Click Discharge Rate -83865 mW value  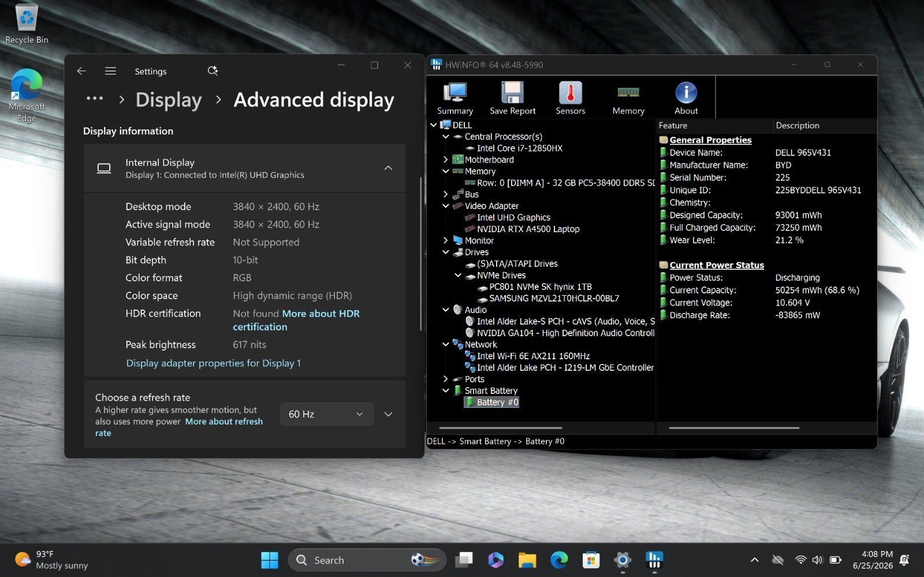798,315
